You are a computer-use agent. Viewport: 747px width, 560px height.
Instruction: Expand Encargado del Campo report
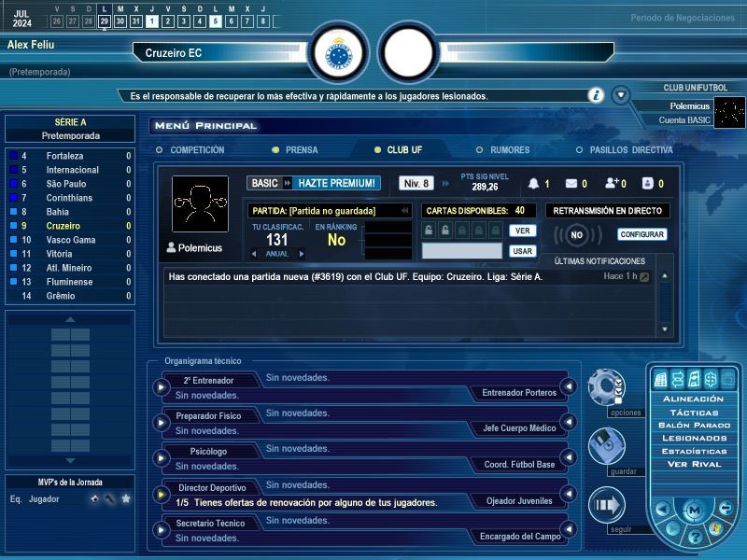tap(569, 528)
